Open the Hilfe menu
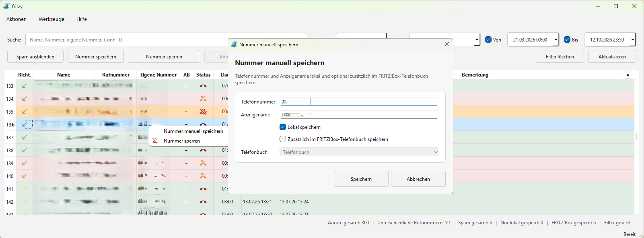Viewport: 644px width, 238px height. pyautogui.click(x=82, y=19)
